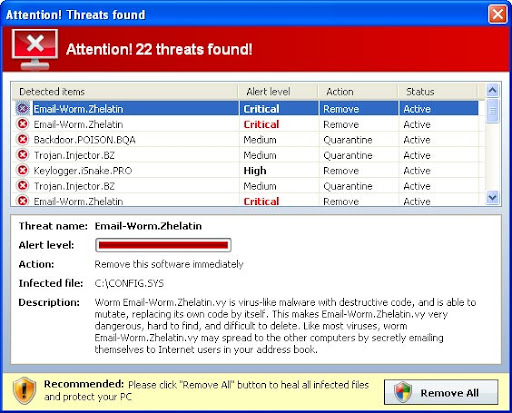Sort by the Alert level column header
The image size is (512, 413).
point(278,91)
